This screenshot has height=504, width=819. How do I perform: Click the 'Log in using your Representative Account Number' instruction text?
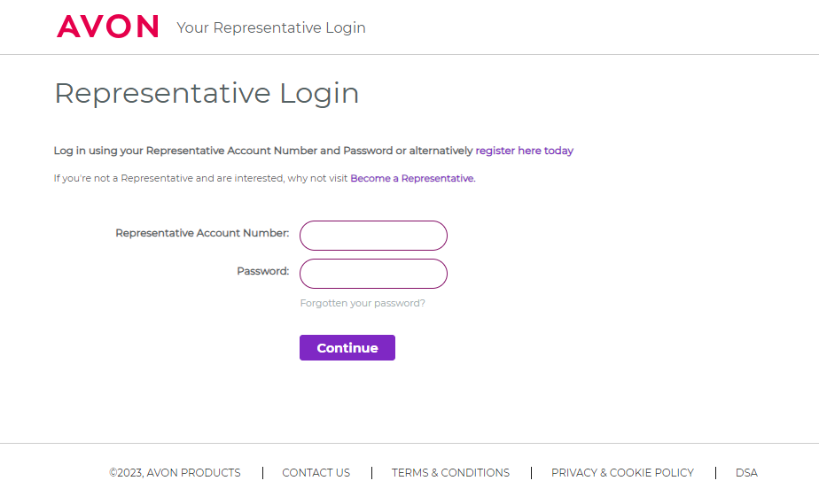tap(263, 151)
